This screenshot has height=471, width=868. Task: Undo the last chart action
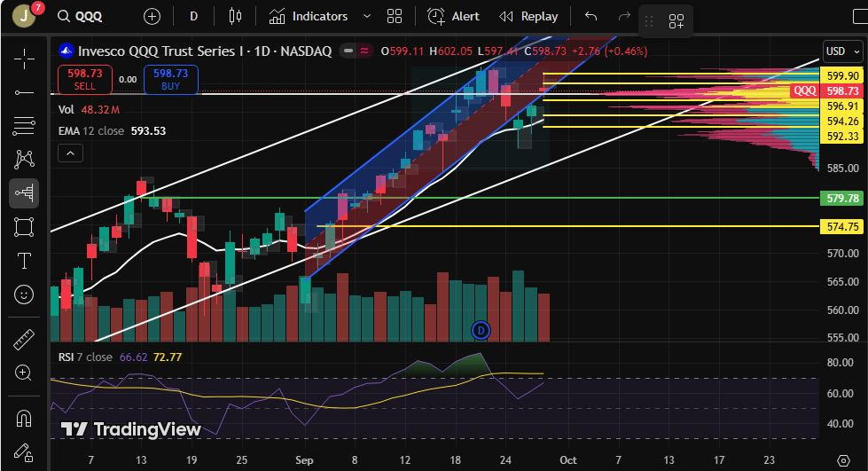click(590, 17)
